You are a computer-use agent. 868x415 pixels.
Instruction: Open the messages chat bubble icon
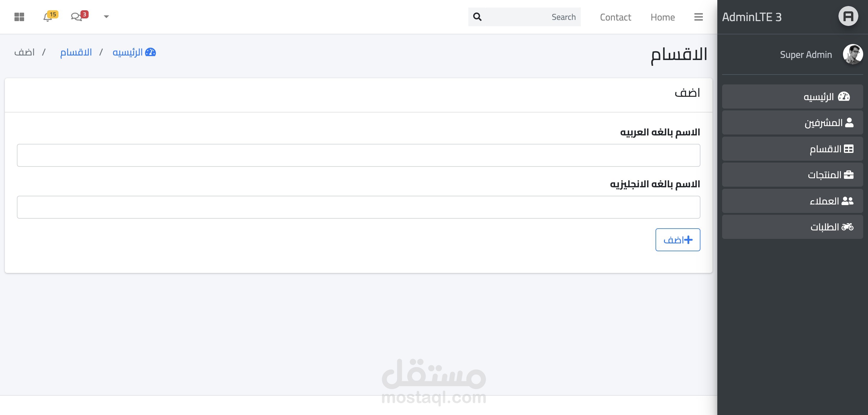click(x=76, y=17)
